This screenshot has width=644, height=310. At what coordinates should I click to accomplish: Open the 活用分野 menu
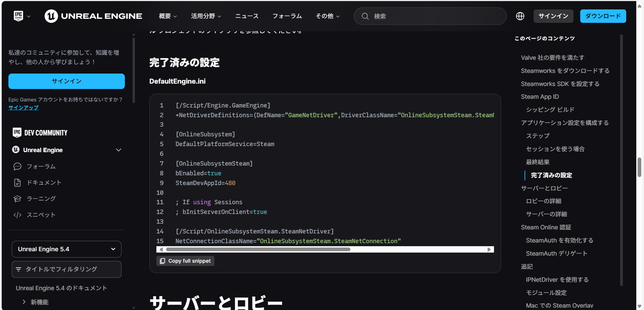coord(206,16)
